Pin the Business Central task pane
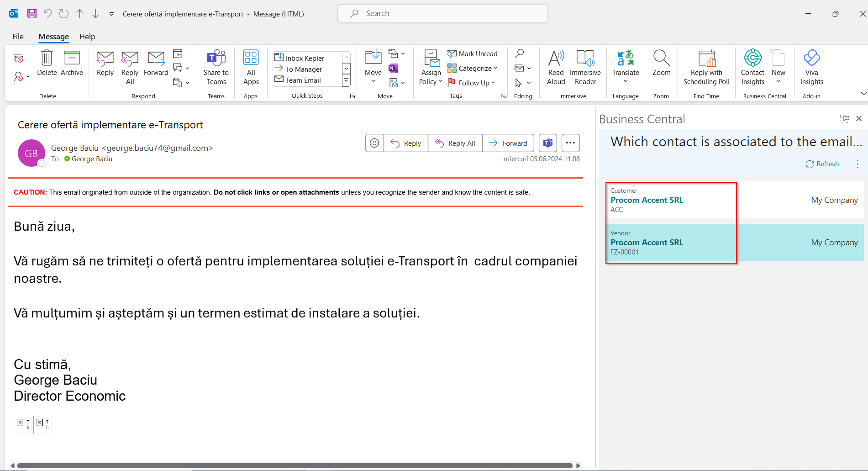Image resolution: width=868 pixels, height=471 pixels. 845,118
